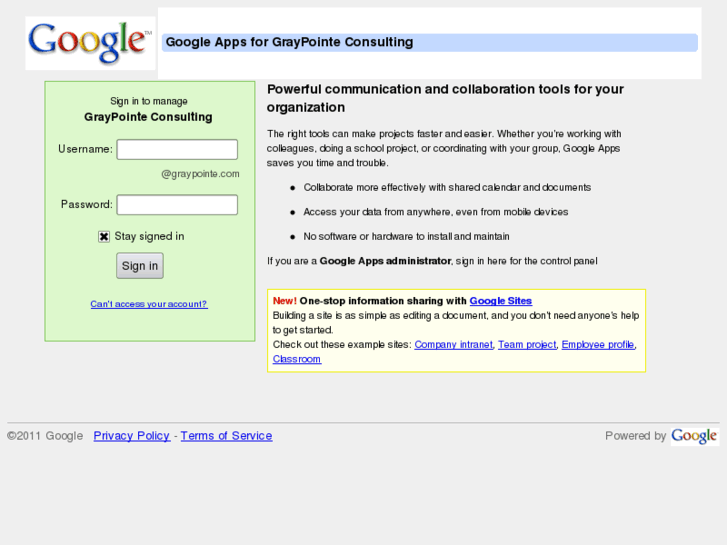Viewport: 727px width, 545px height.
Task: Focus the Username input field
Action: pos(177,149)
